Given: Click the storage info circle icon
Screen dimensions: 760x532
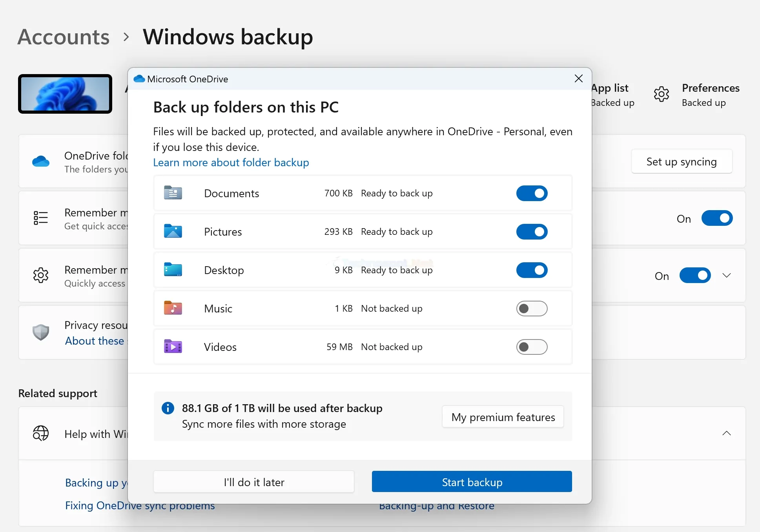Looking at the screenshot, I should tap(168, 408).
